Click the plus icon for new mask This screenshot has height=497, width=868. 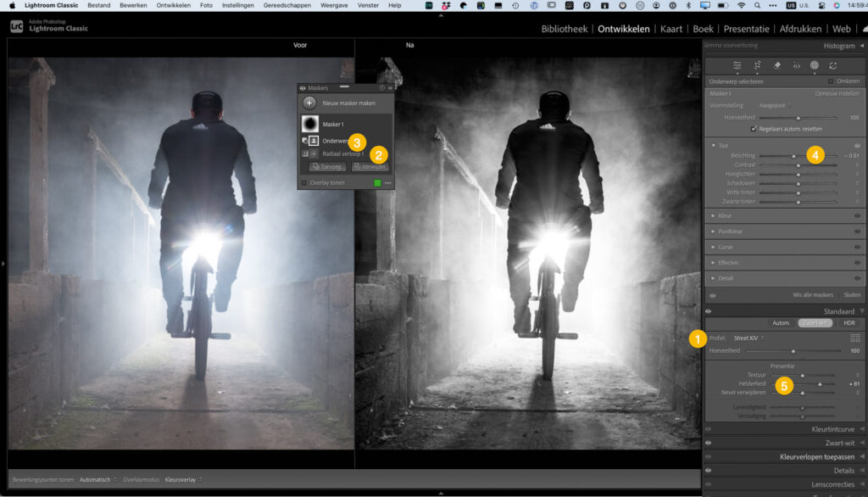309,103
